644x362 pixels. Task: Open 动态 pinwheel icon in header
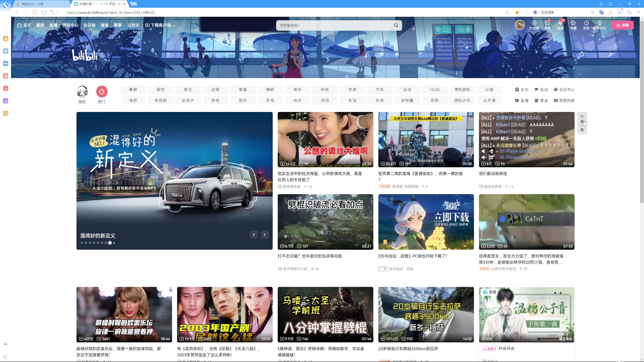tap(560, 25)
